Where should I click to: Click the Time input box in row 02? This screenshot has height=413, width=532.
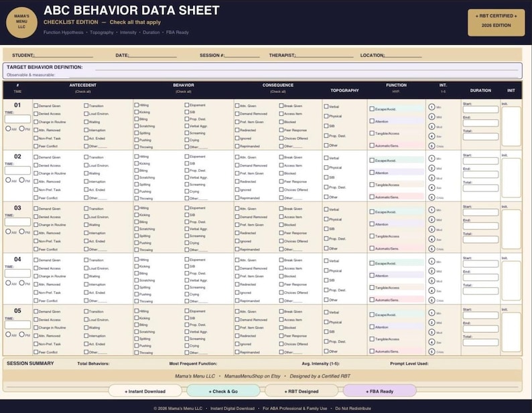[17, 170]
